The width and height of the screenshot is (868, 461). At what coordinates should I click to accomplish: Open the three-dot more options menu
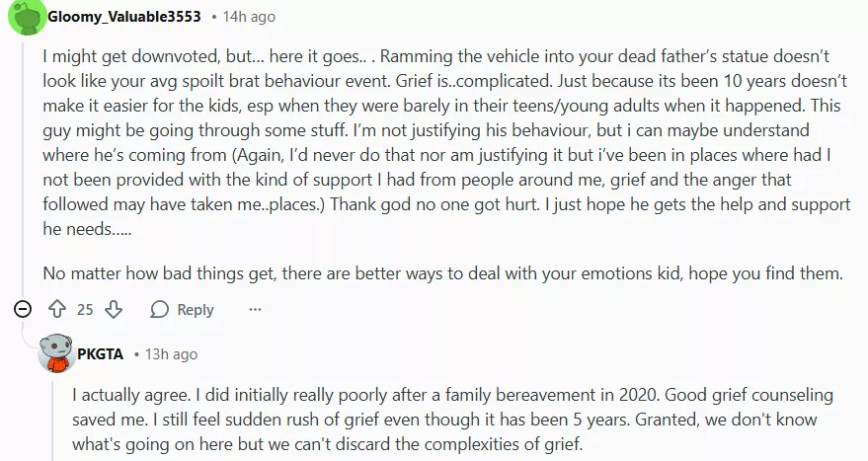[x=255, y=309]
